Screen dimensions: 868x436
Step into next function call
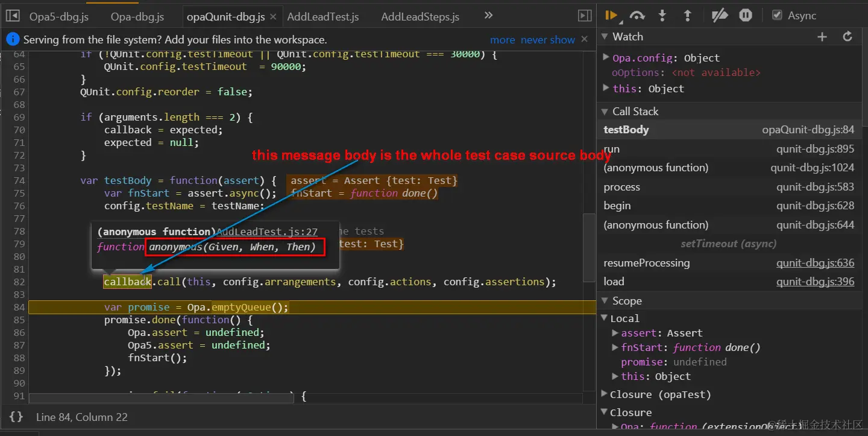[662, 16]
